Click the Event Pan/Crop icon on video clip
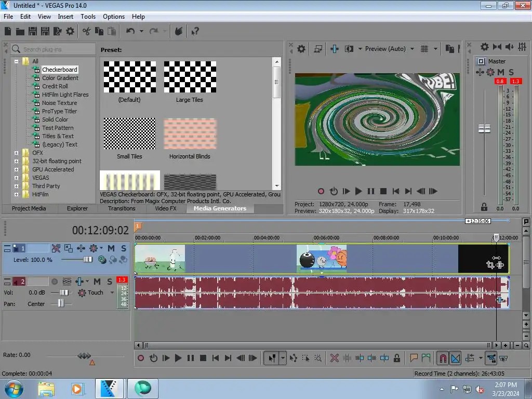This screenshot has width=532, height=399. (x=490, y=265)
